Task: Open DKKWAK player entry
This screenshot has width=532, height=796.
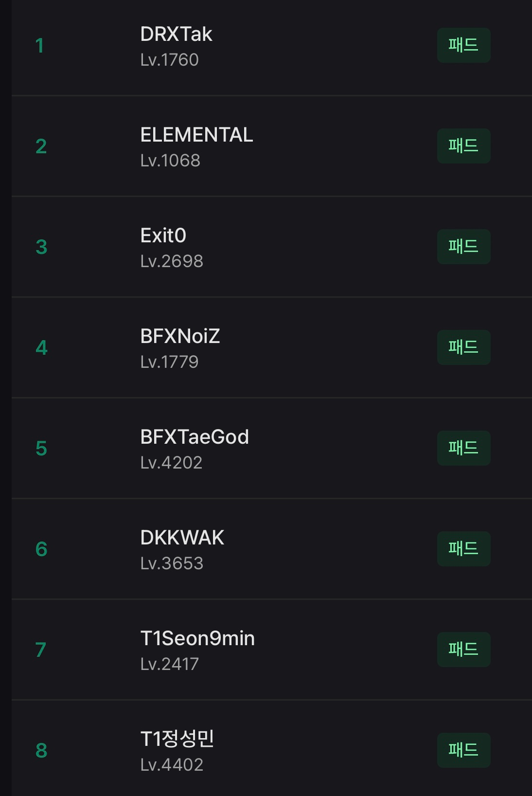Action: point(182,538)
